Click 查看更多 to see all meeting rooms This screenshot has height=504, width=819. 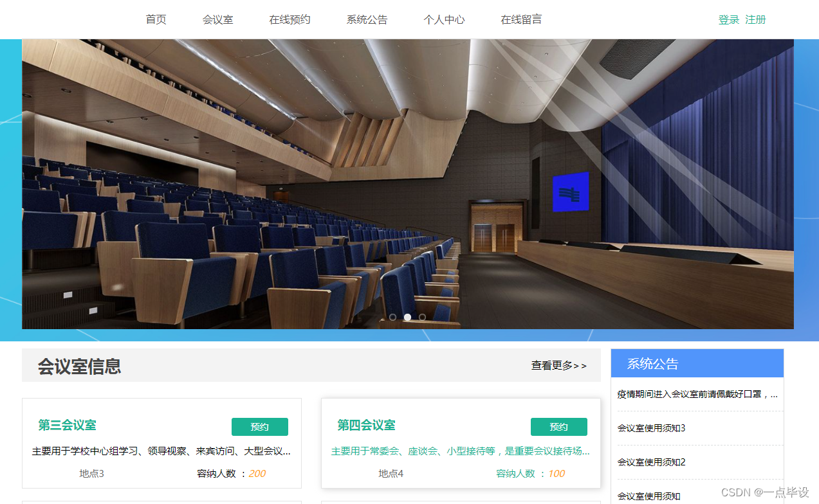[558, 366]
